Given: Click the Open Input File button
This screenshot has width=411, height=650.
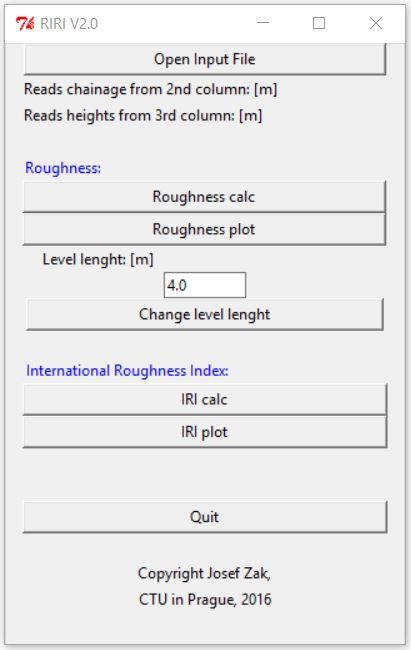Looking at the screenshot, I should click(x=205, y=59).
